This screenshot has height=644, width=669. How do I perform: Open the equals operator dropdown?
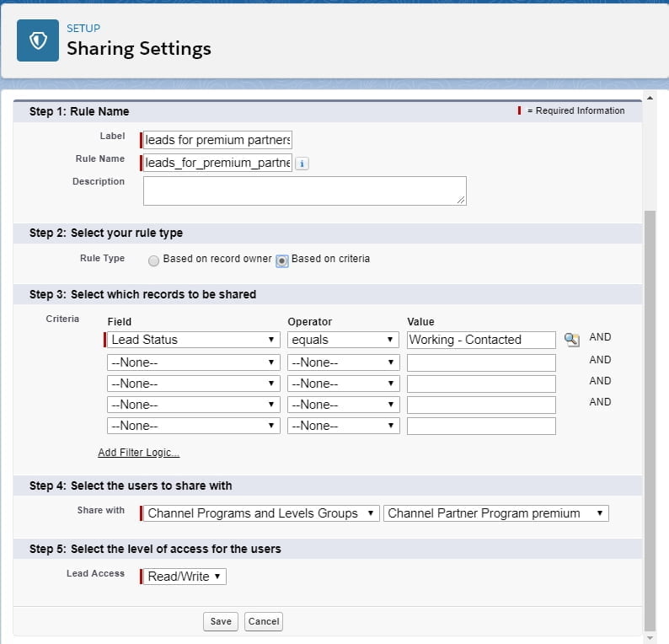click(344, 340)
